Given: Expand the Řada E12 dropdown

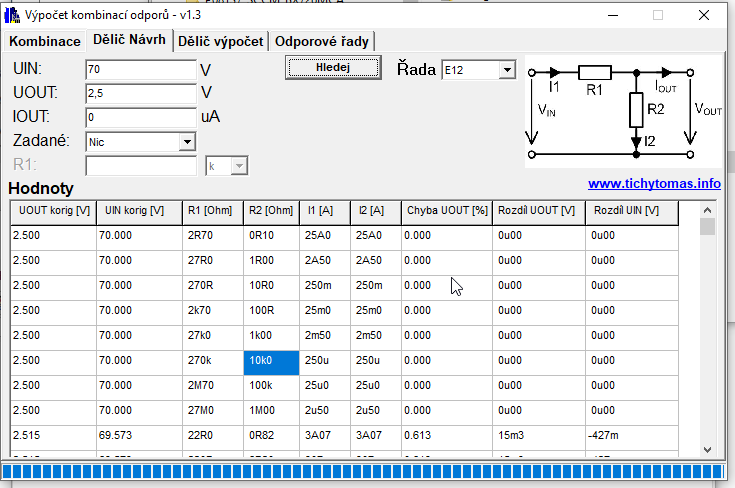Looking at the screenshot, I should pos(507,70).
